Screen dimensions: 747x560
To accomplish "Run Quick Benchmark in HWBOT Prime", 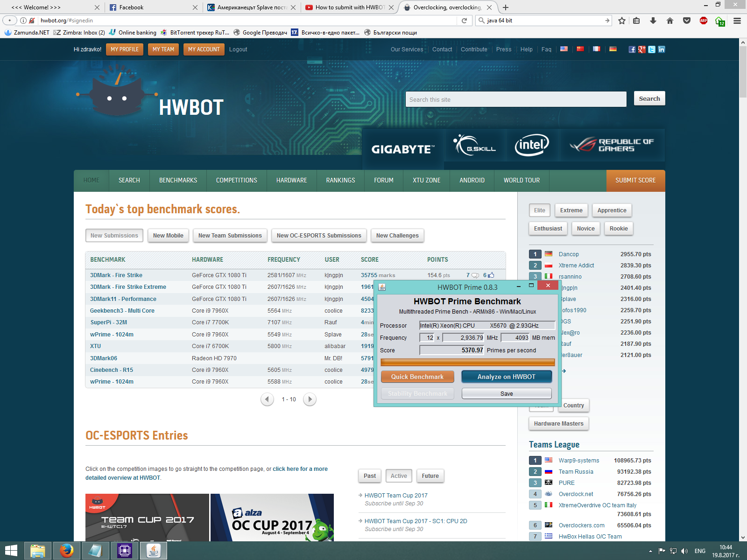I will click(417, 377).
